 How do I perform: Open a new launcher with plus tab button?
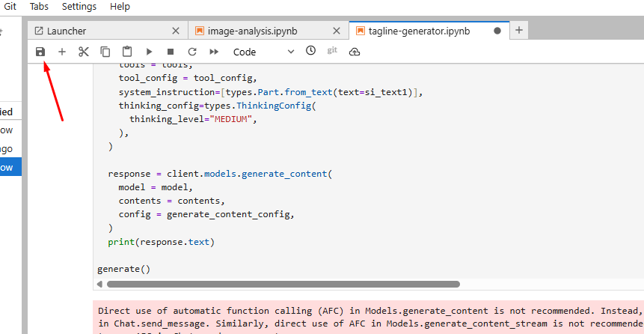pyautogui.click(x=519, y=31)
